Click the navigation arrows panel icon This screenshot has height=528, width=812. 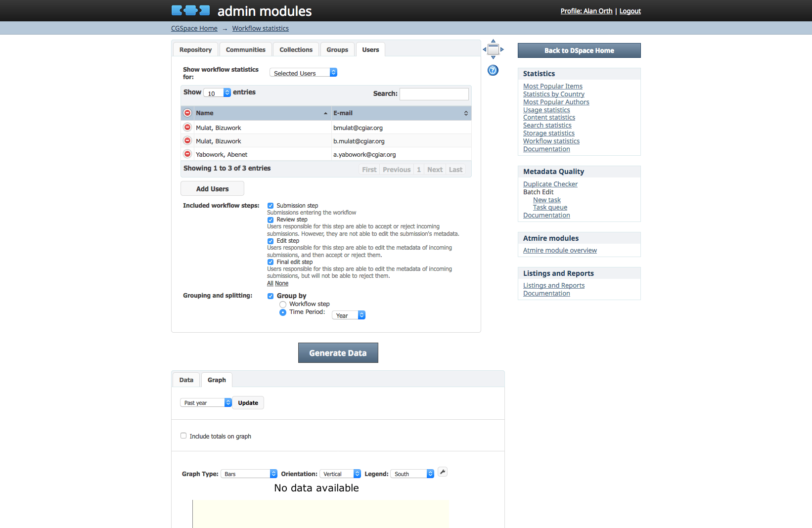click(493, 49)
